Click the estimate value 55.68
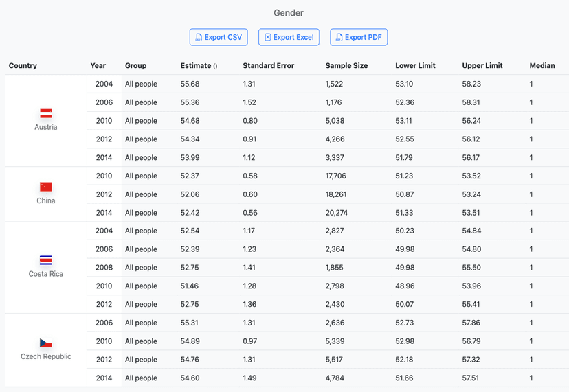This screenshot has width=569, height=392. point(190,84)
